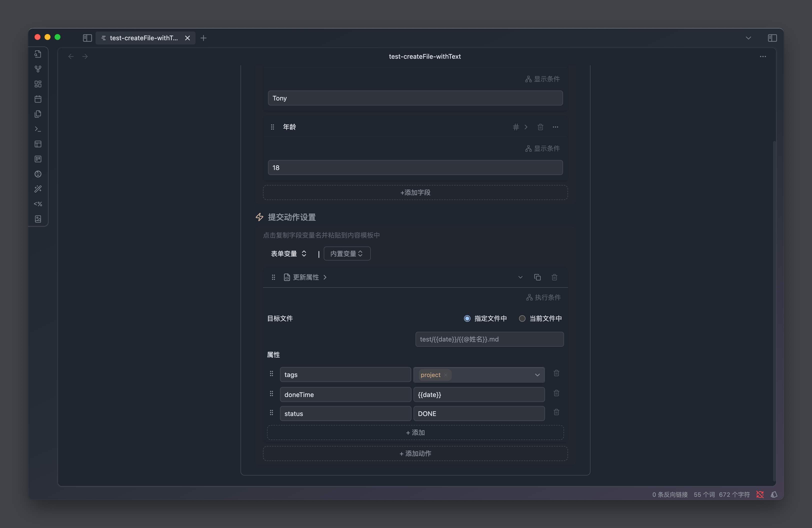Open the 内置变量 dropdown
The width and height of the screenshot is (812, 528).
347,253
